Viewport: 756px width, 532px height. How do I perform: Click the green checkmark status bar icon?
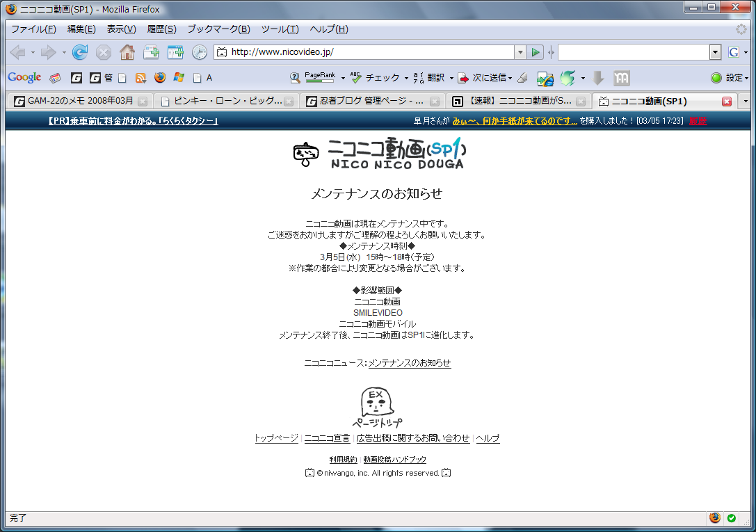click(x=732, y=518)
